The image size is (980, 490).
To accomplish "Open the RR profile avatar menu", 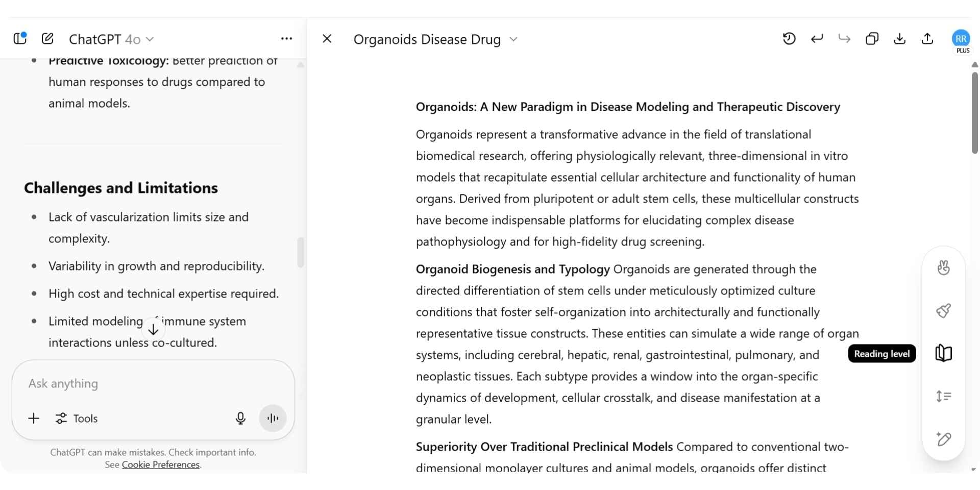I will pos(961,39).
